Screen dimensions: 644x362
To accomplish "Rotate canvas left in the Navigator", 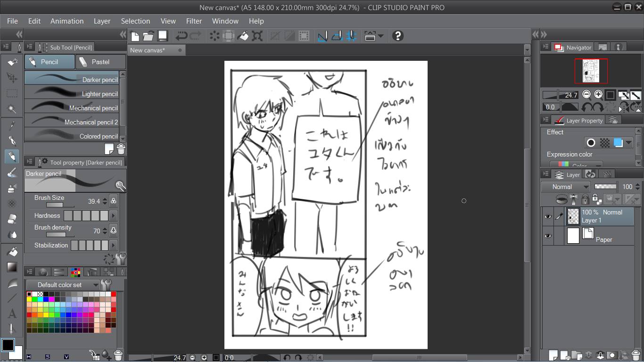I will [x=587, y=107].
